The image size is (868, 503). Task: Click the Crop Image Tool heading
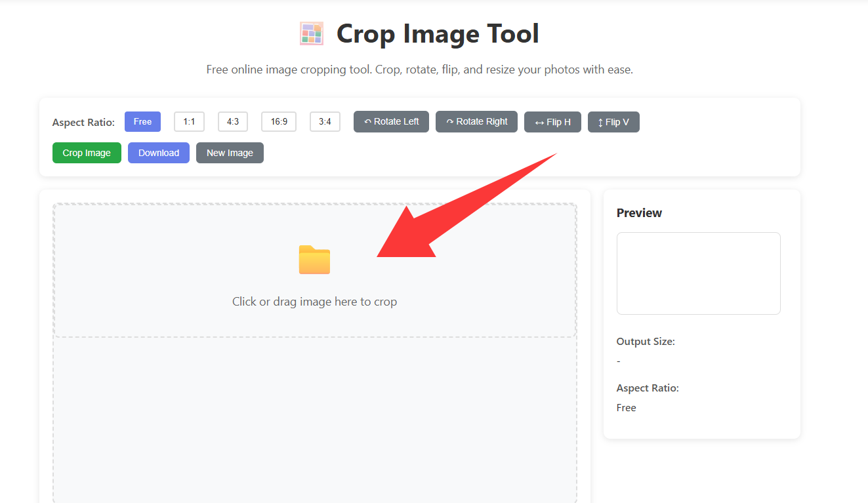[x=438, y=33]
